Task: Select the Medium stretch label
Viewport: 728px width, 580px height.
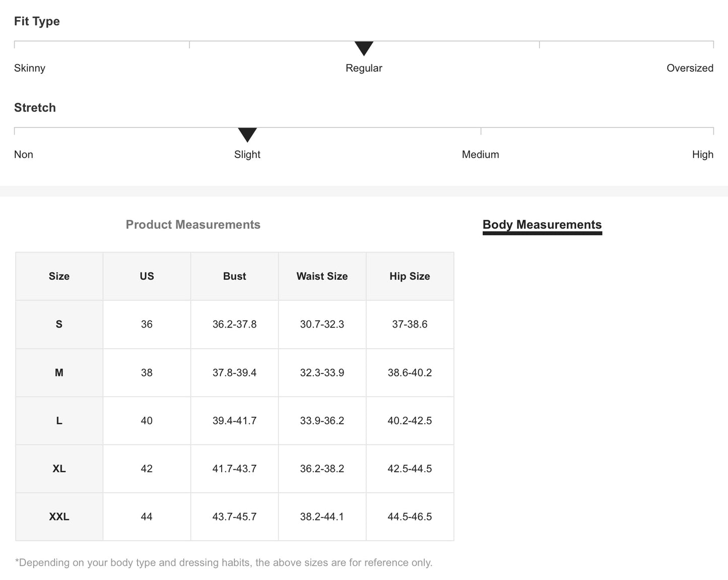Action: (x=480, y=155)
